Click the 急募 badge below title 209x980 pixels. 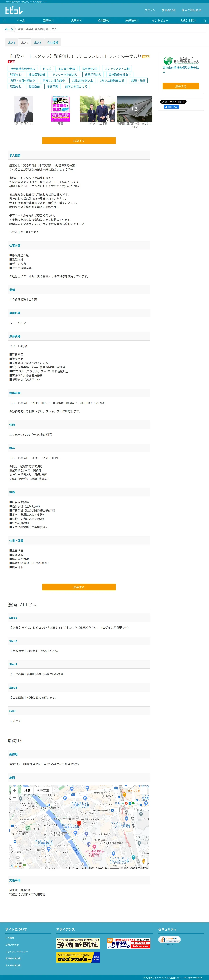click(11, 62)
